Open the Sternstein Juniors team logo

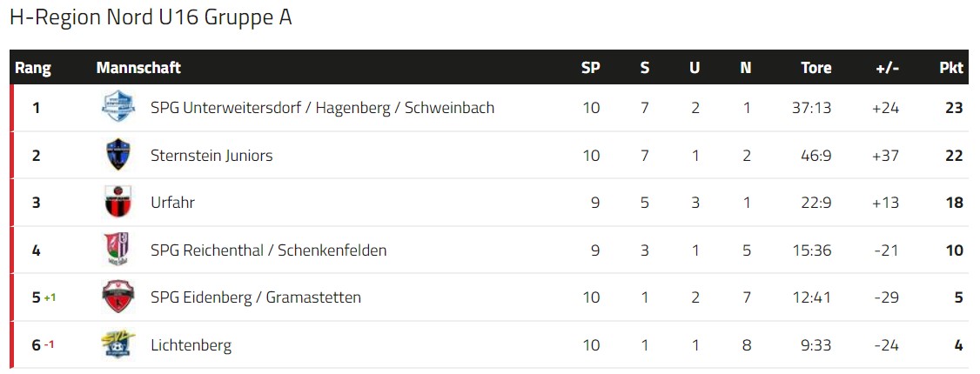pos(118,155)
